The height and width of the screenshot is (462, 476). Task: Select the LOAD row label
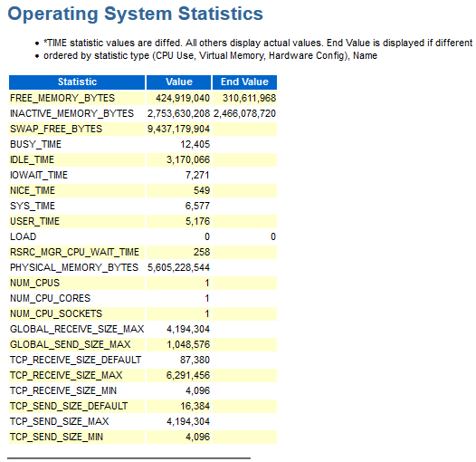(23, 236)
